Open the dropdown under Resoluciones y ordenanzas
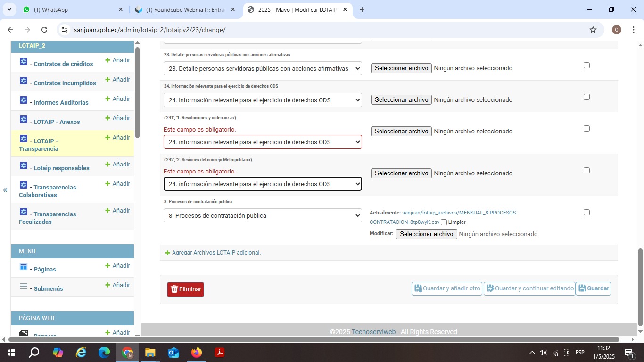Screen dimensions: 644x362 click(263, 142)
